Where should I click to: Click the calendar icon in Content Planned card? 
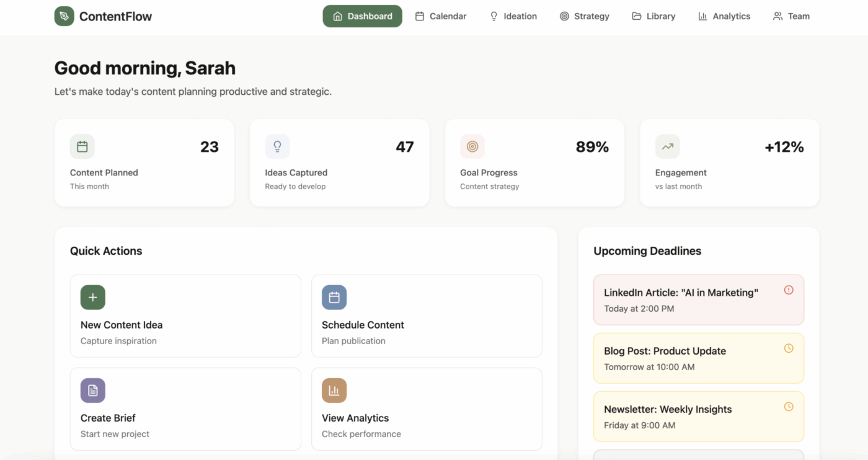point(82,147)
